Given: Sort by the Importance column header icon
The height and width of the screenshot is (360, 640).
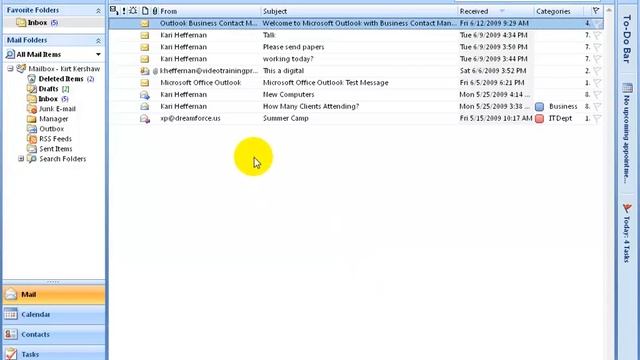Looking at the screenshot, I should [124, 11].
